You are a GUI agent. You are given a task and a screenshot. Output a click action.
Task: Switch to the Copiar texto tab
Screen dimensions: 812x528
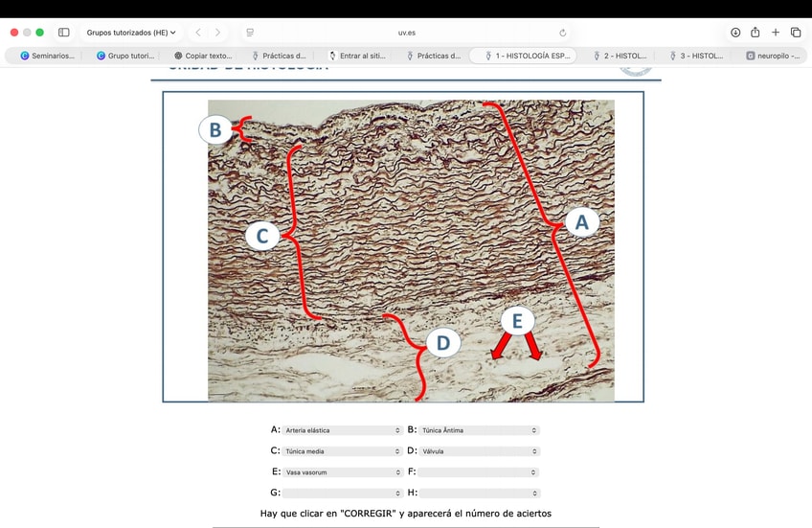203,56
